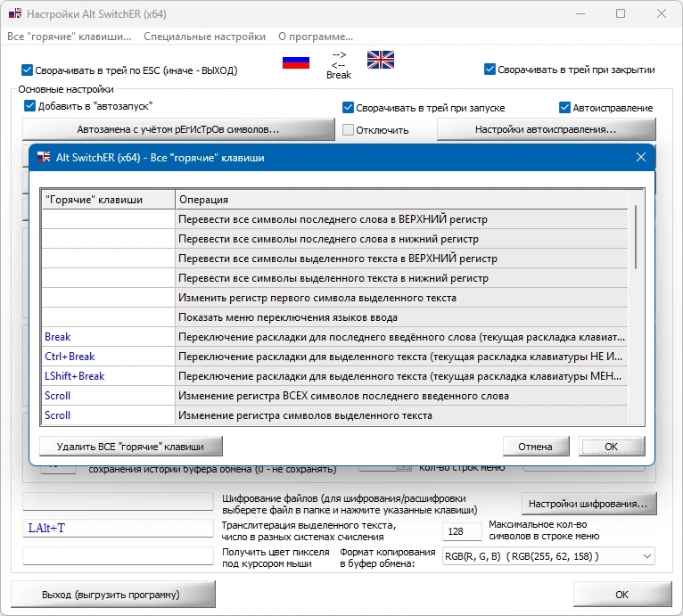683x616 pixels.
Task: Select operation: переключение для последнего введённого слова
Action: (401, 337)
